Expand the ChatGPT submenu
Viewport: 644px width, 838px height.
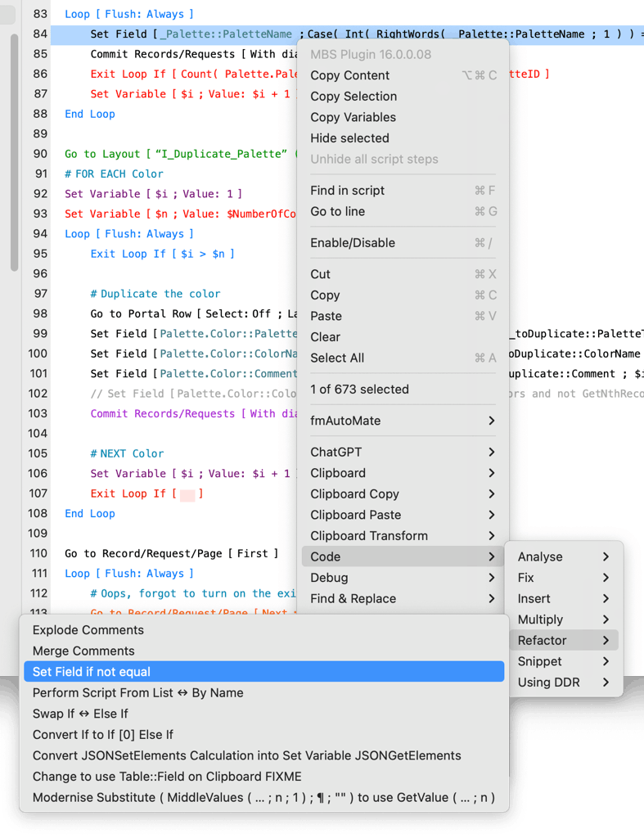point(403,452)
